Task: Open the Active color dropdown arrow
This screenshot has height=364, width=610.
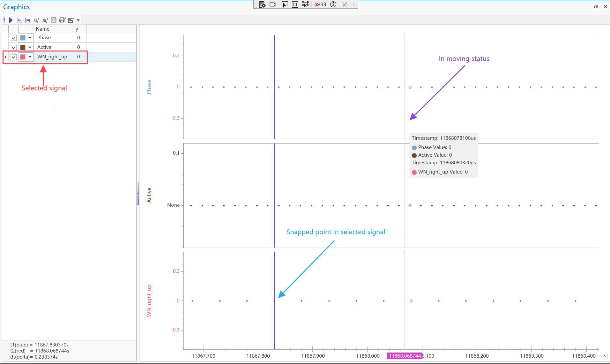Action: pyautogui.click(x=30, y=48)
